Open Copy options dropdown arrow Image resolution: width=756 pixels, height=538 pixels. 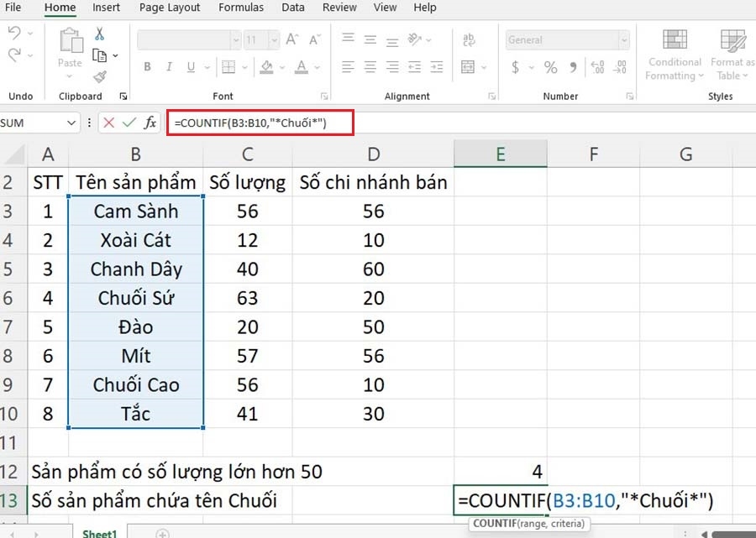115,56
